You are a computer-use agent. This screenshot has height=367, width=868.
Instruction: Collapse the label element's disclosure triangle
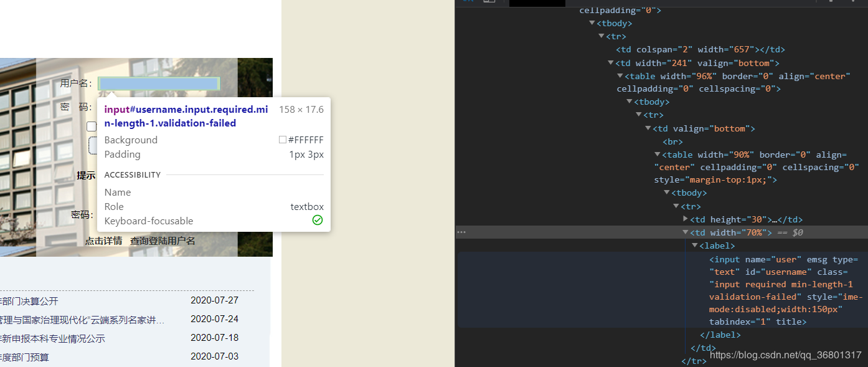[x=695, y=245]
